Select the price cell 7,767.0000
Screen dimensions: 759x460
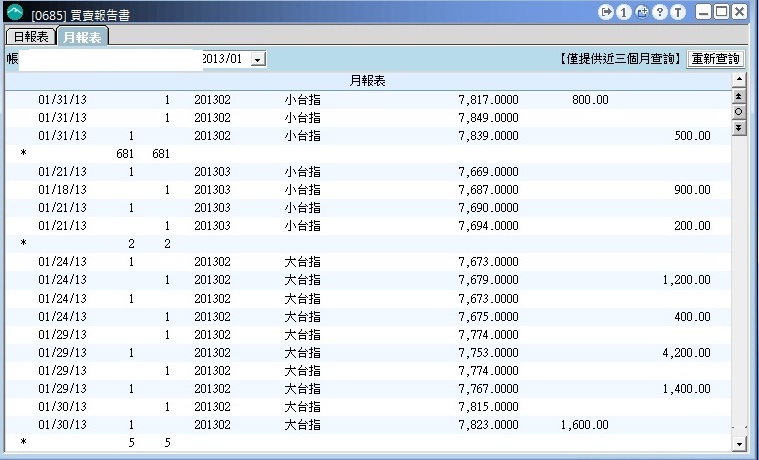(488, 389)
